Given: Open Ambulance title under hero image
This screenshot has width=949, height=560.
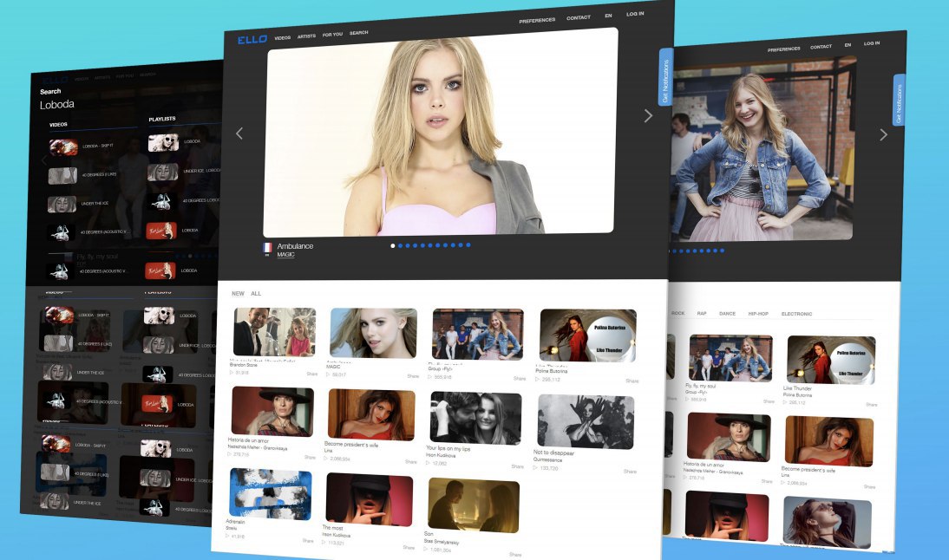Looking at the screenshot, I should [x=295, y=246].
